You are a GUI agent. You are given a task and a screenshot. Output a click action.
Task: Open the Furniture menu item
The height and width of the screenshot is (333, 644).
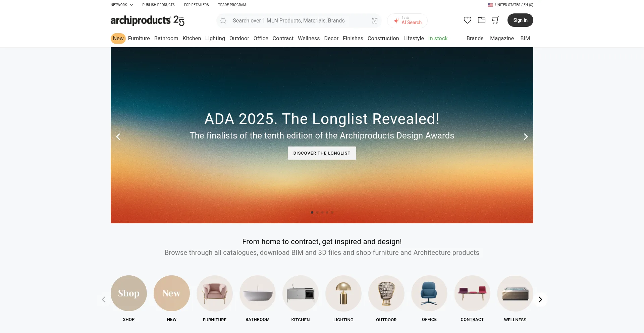(x=139, y=38)
